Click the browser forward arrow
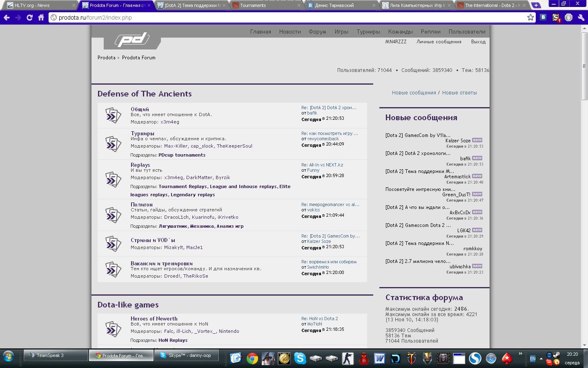This screenshot has height=368, width=588. click(x=18, y=18)
